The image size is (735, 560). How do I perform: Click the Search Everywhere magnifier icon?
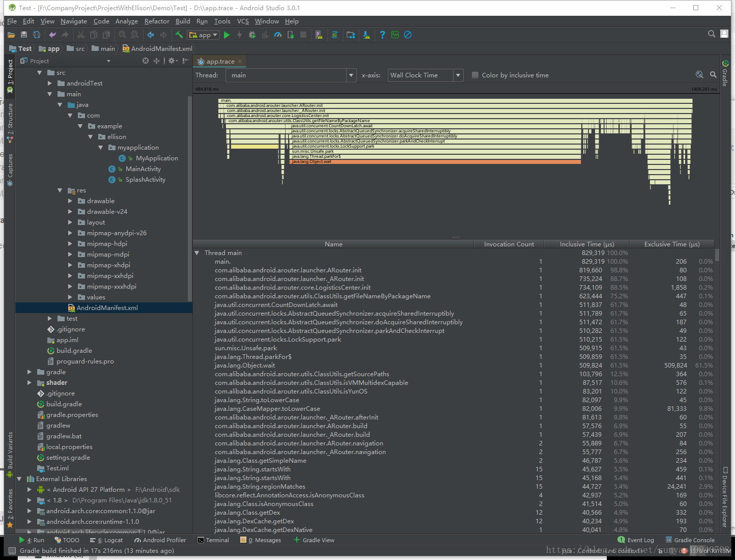(x=712, y=34)
